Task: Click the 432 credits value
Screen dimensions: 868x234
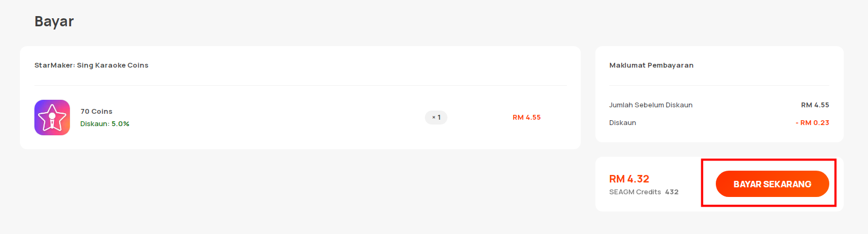Action: click(672, 192)
